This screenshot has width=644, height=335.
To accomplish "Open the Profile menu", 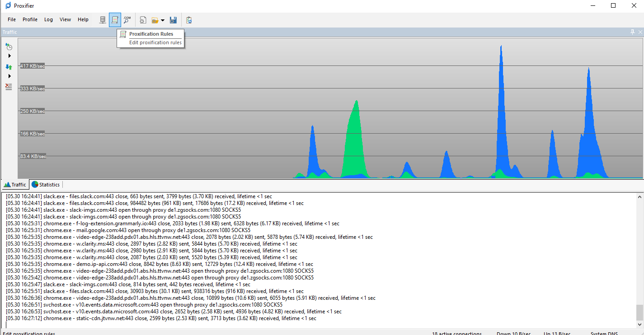I will click(30, 19).
